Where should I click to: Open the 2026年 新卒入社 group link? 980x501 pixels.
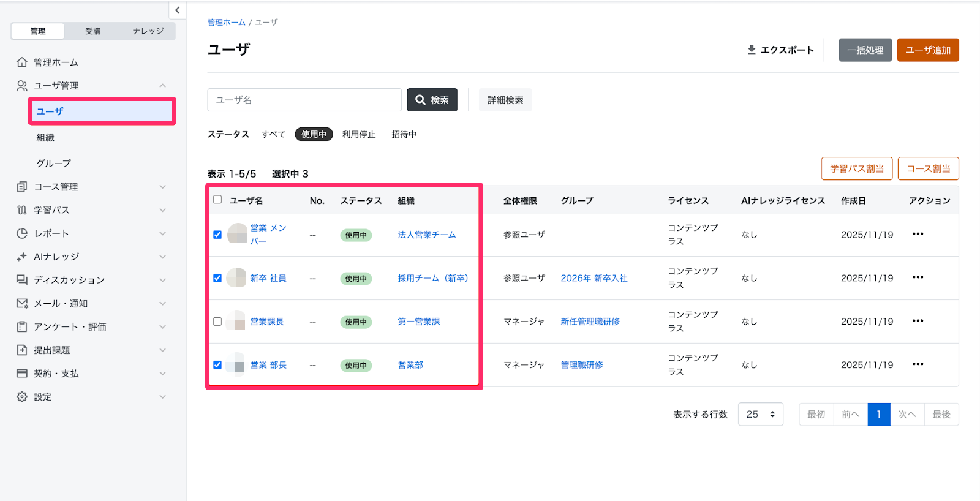(x=594, y=278)
